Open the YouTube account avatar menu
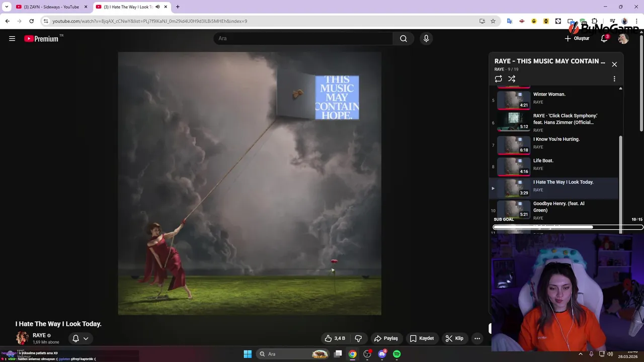 coord(623,39)
